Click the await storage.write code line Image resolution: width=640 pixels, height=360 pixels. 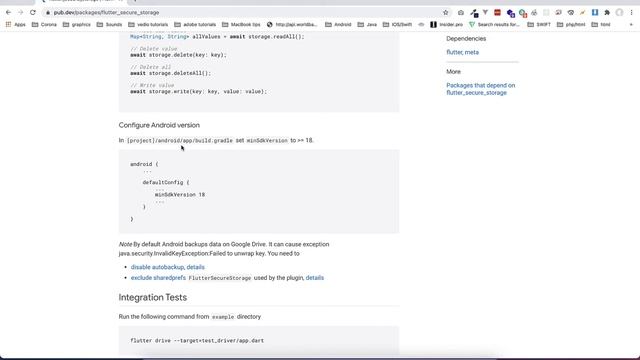(x=198, y=91)
